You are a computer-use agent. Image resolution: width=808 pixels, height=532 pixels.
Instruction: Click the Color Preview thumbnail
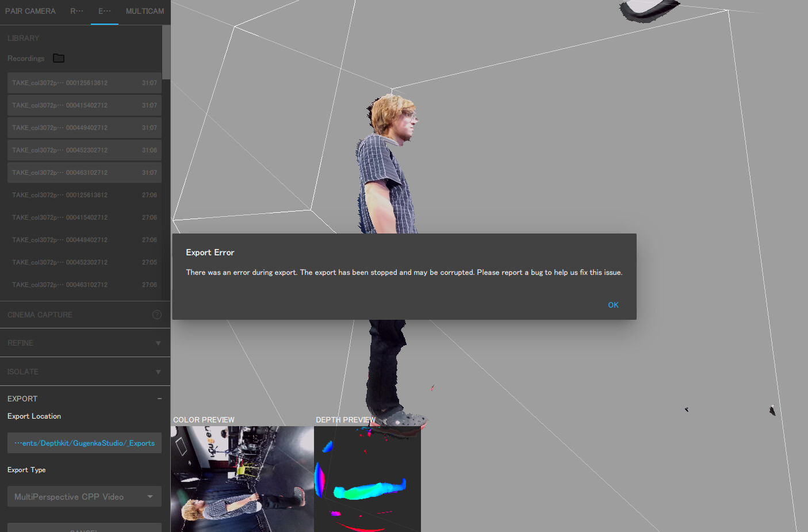242,479
